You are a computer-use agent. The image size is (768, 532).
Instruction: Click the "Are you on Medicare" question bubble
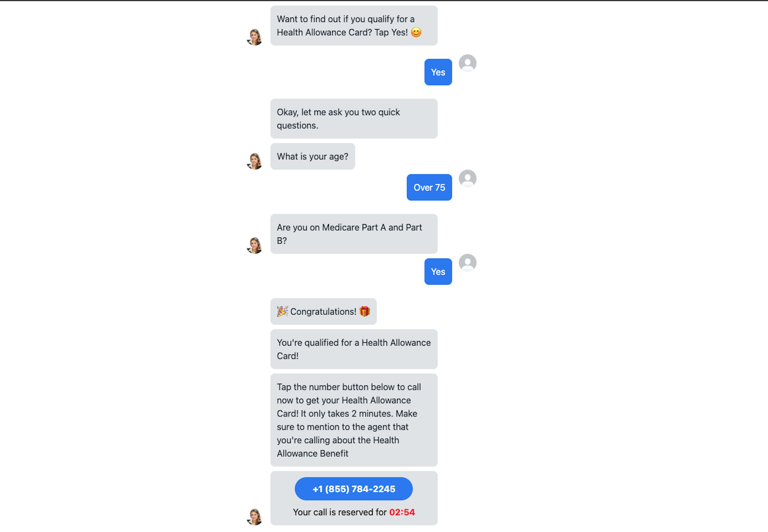(354, 234)
